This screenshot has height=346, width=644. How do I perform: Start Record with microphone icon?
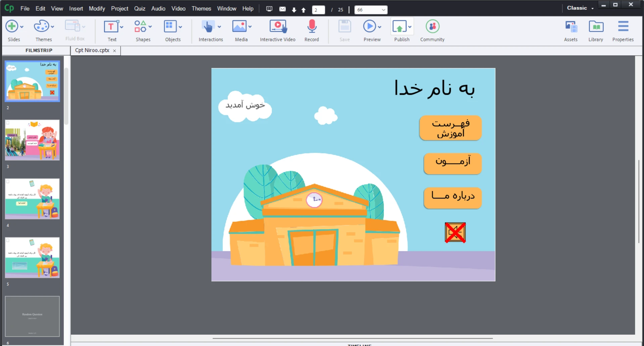(x=312, y=27)
